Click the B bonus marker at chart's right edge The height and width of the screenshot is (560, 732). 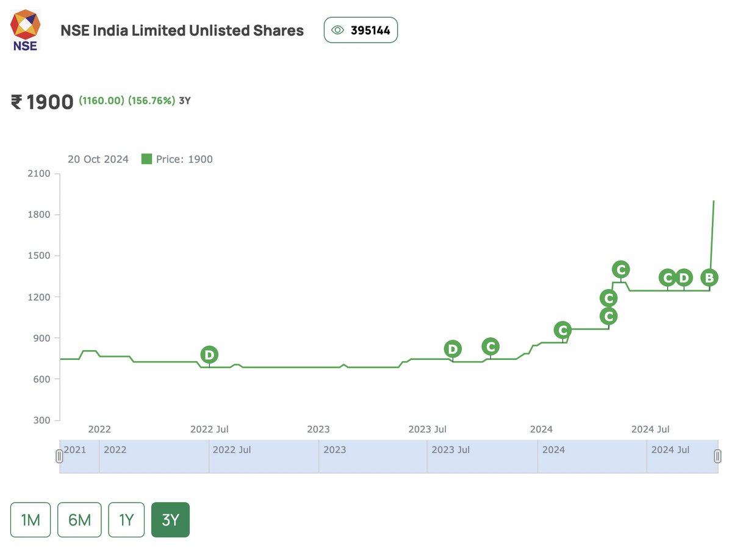pyautogui.click(x=709, y=278)
